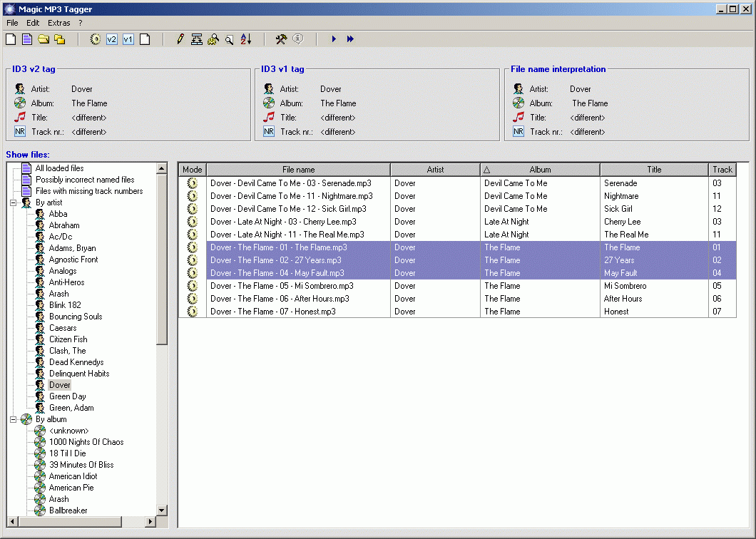Select Citizen Fish artist
Image resolution: width=756 pixels, height=539 pixels.
click(x=68, y=339)
